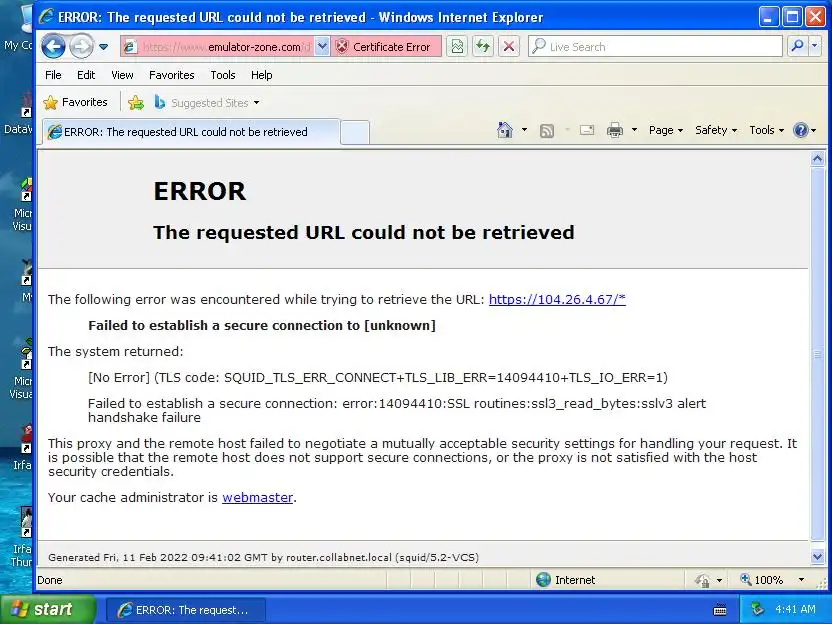Stop loading with the red X icon
The height and width of the screenshot is (624, 832).
(x=508, y=47)
